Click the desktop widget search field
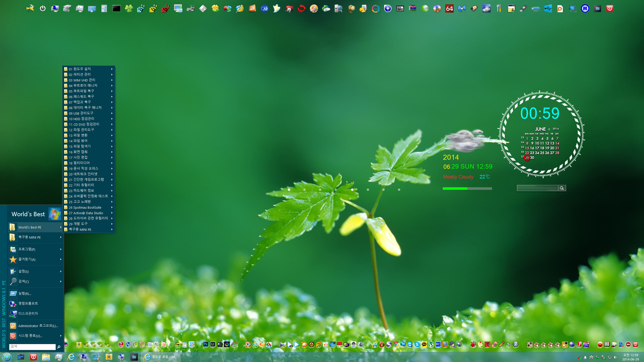The height and width of the screenshot is (362, 644). click(x=538, y=188)
